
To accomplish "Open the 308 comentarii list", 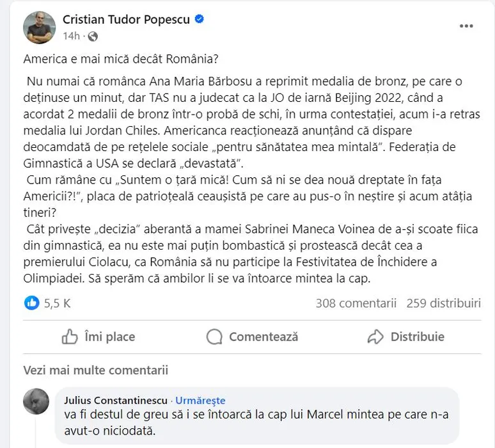I will point(356,303).
